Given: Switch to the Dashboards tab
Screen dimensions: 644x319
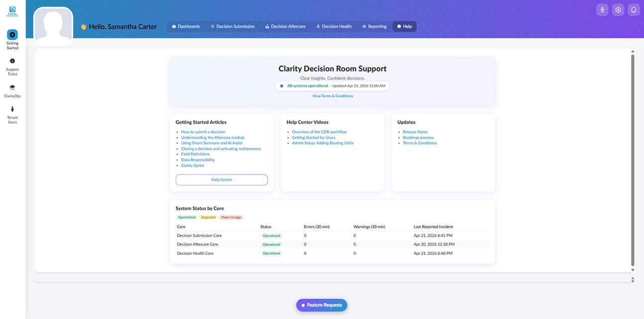Looking at the screenshot, I should (x=186, y=26).
